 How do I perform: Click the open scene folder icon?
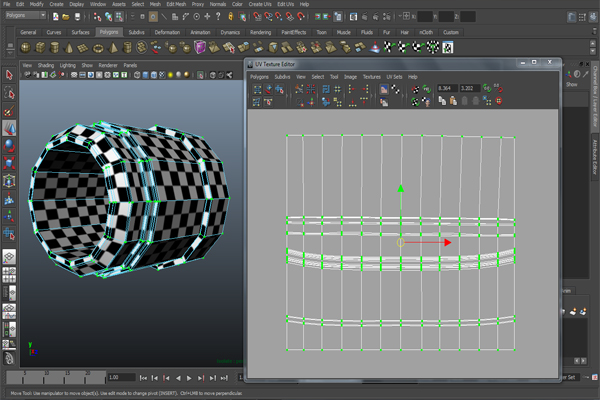[66, 16]
